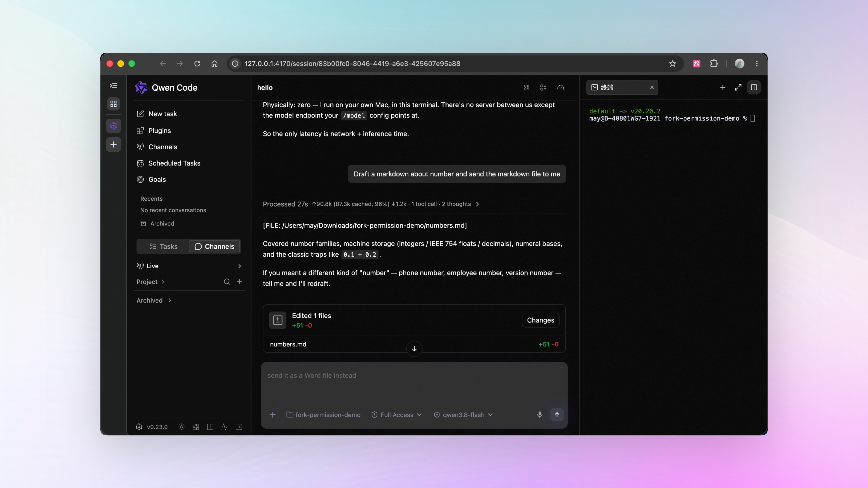Send the message with the up-arrow button

(557, 415)
